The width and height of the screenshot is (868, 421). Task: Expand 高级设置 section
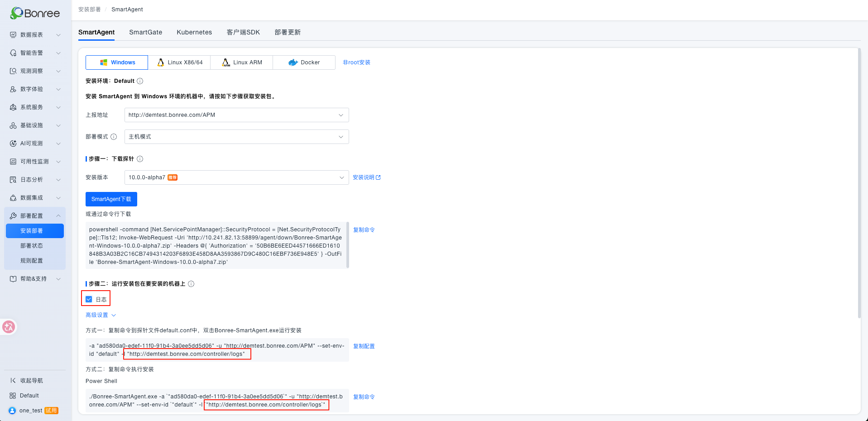(x=101, y=315)
